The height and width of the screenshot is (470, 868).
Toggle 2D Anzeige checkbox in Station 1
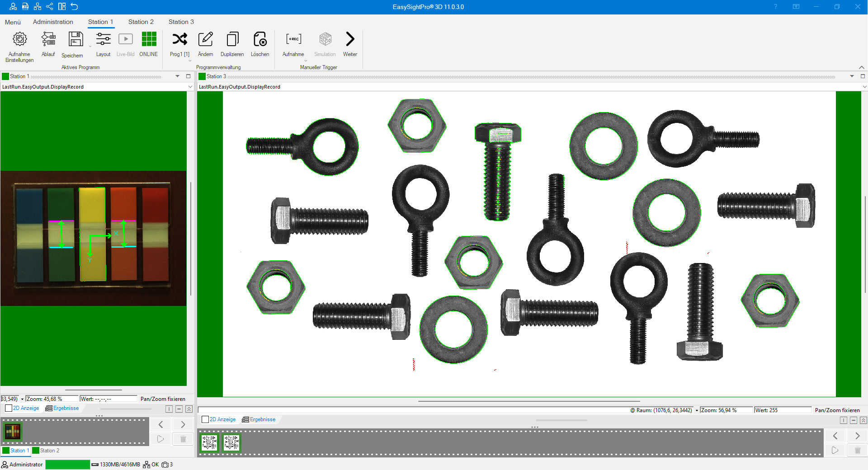9,408
